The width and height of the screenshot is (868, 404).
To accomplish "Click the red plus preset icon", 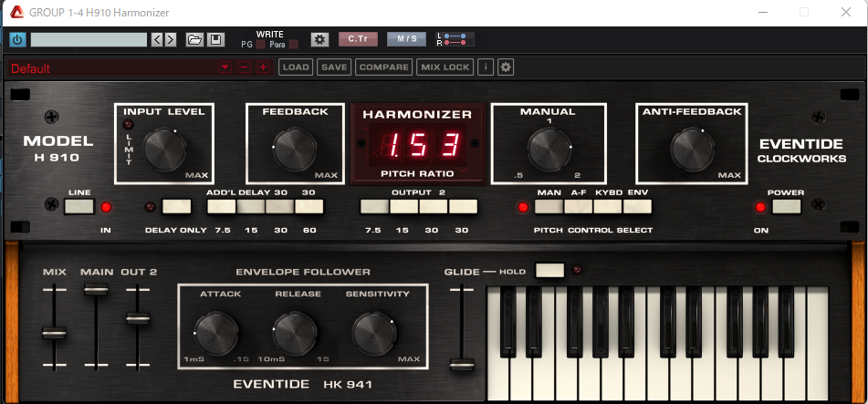I will pos(263,67).
